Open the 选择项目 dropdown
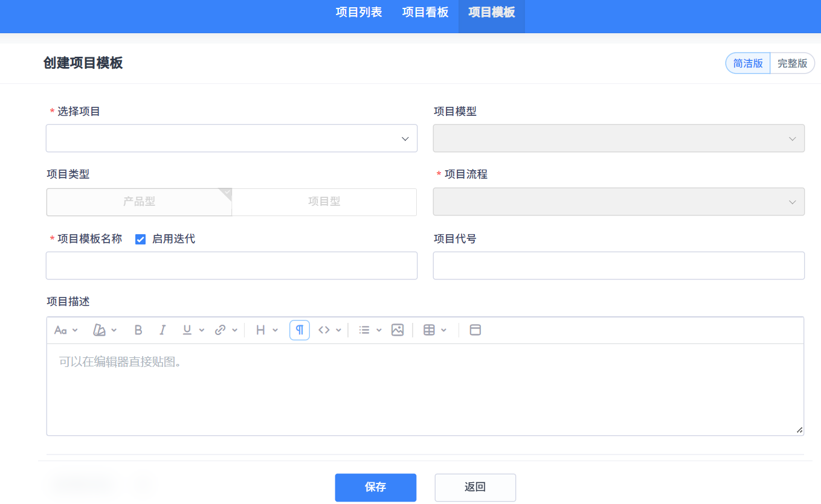The image size is (821, 504). click(x=231, y=138)
